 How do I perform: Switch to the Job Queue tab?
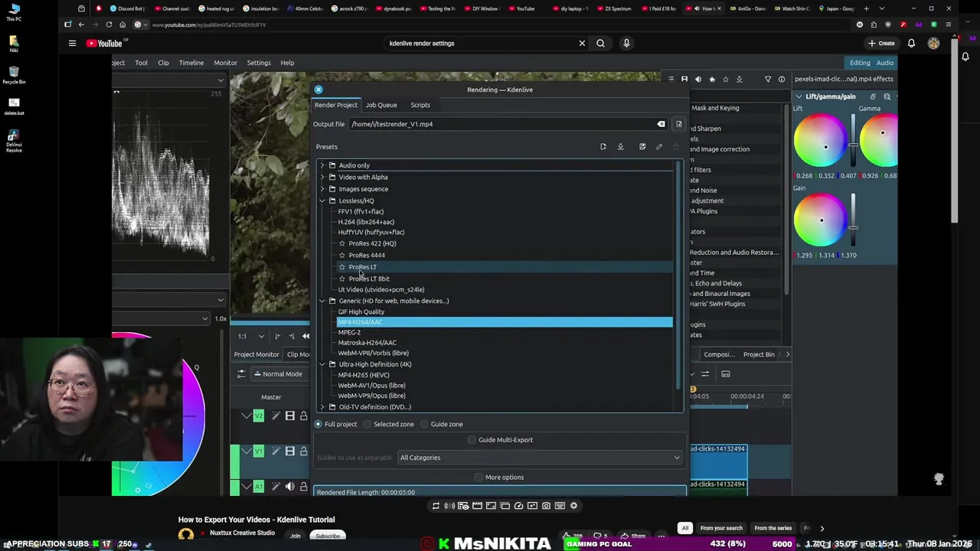[381, 105]
